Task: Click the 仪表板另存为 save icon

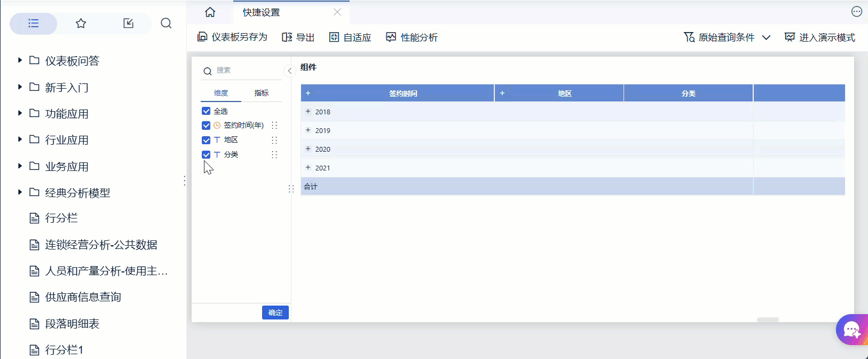Action: (202, 37)
